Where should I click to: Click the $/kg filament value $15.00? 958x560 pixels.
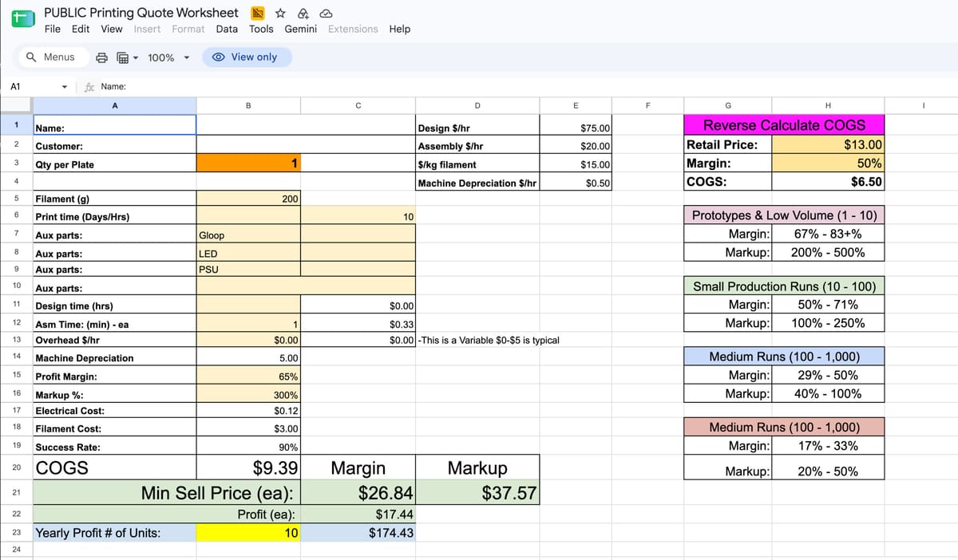pyautogui.click(x=576, y=164)
